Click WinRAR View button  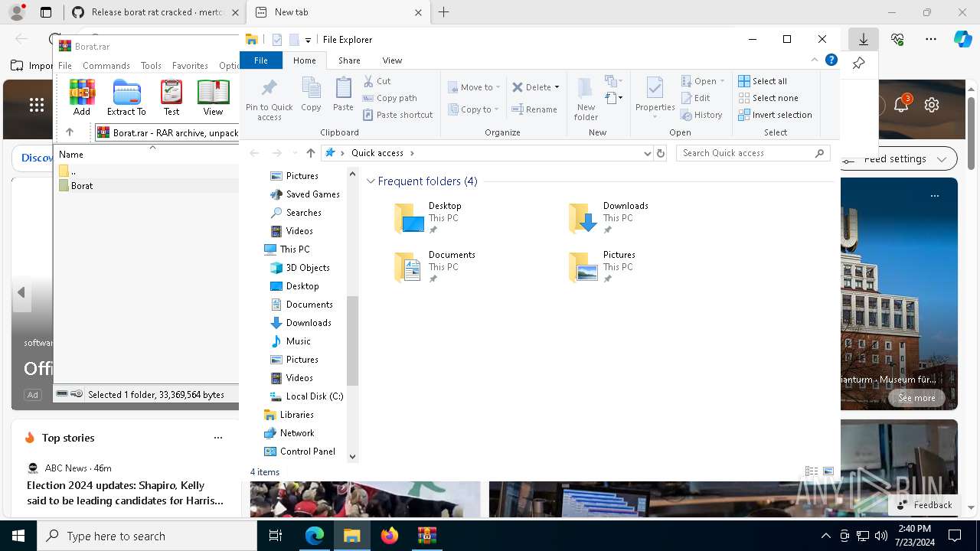coord(213,97)
